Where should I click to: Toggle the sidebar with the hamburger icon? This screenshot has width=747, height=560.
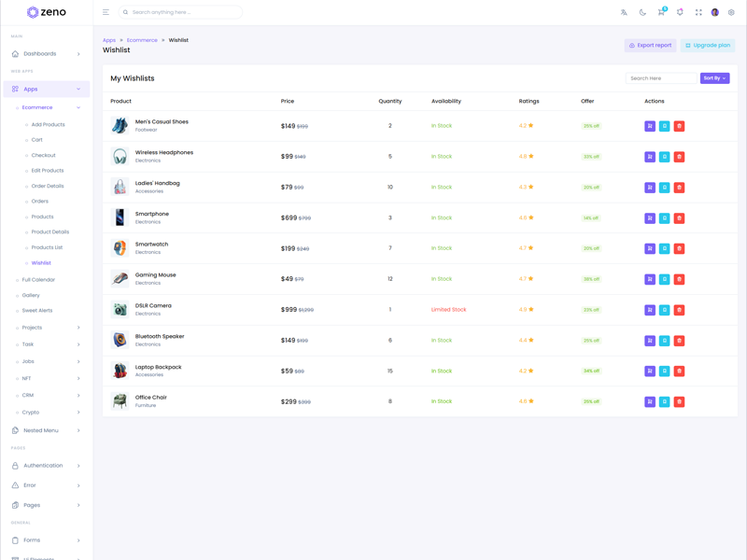pyautogui.click(x=106, y=12)
